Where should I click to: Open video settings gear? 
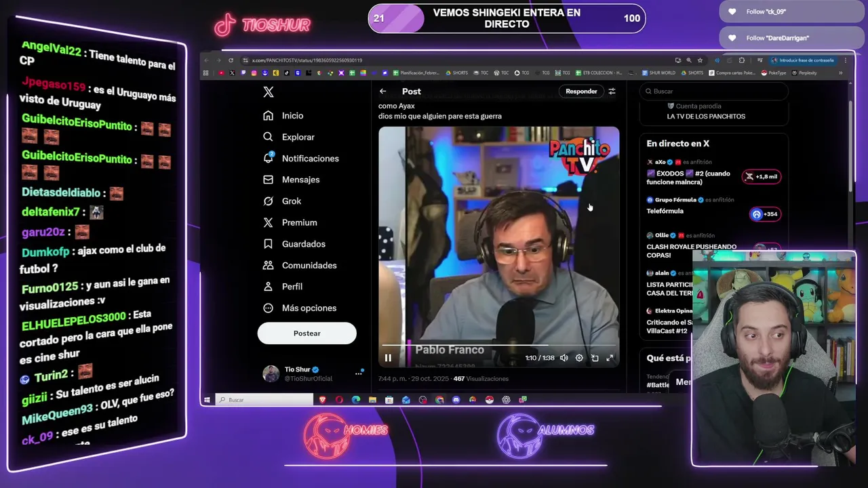(579, 358)
